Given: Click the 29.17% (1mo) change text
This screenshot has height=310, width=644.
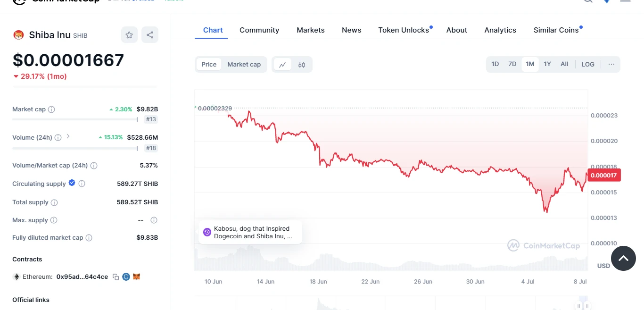Looking at the screenshot, I should [43, 76].
